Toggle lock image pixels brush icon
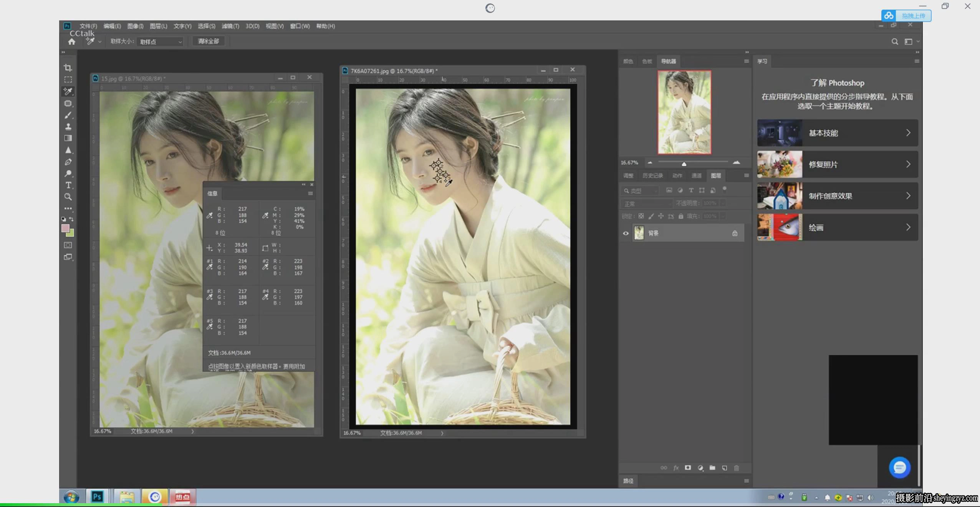980x507 pixels. click(x=651, y=216)
